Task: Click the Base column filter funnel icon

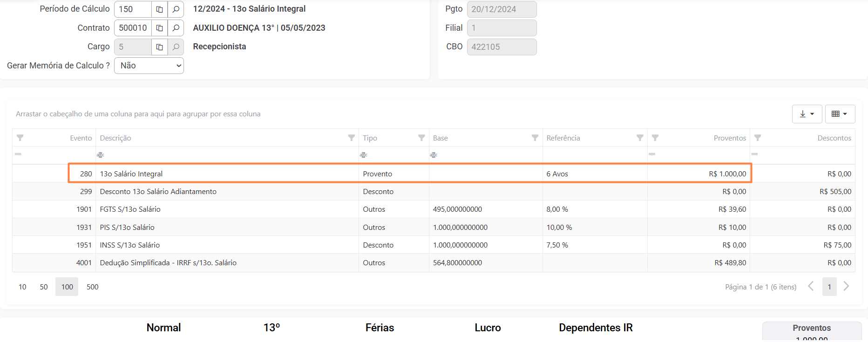Action: pyautogui.click(x=535, y=138)
